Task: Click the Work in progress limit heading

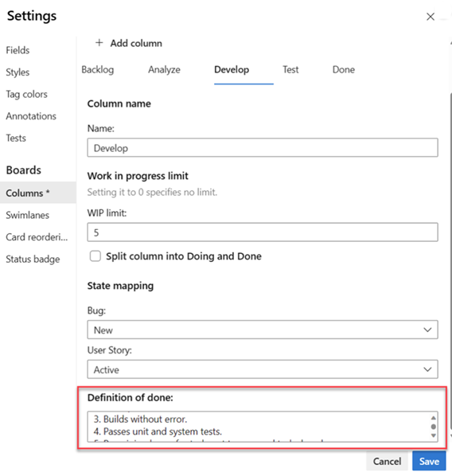Action: click(x=138, y=176)
